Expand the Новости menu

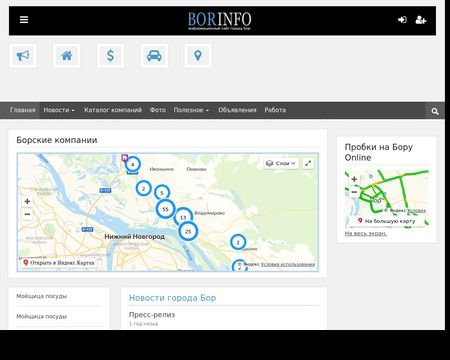(59, 110)
